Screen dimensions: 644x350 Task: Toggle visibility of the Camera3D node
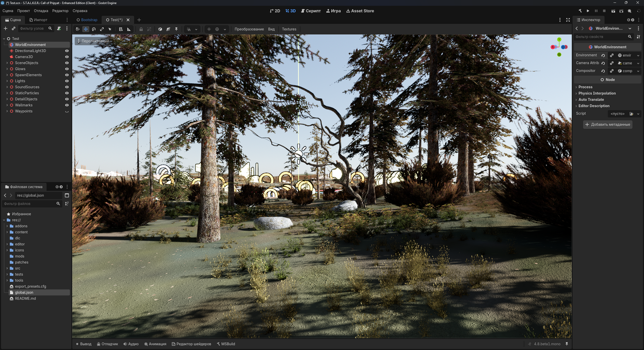pyautogui.click(x=67, y=57)
